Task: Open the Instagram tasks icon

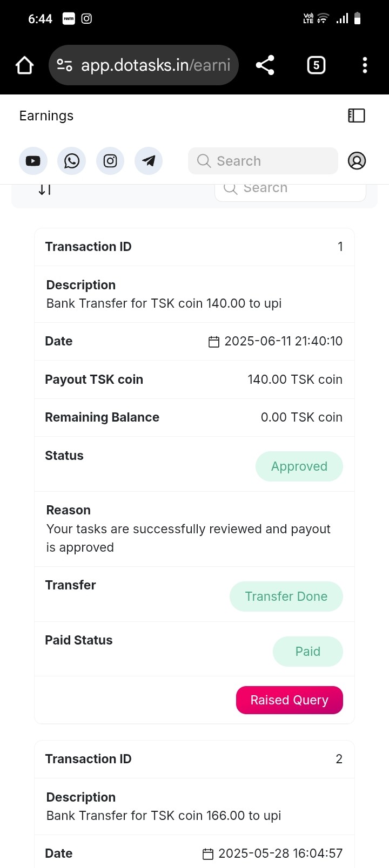Action: tap(110, 161)
